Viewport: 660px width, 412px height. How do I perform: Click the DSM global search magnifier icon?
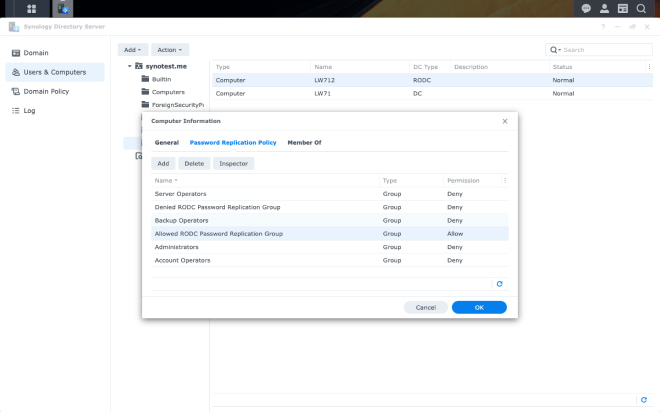tap(641, 8)
